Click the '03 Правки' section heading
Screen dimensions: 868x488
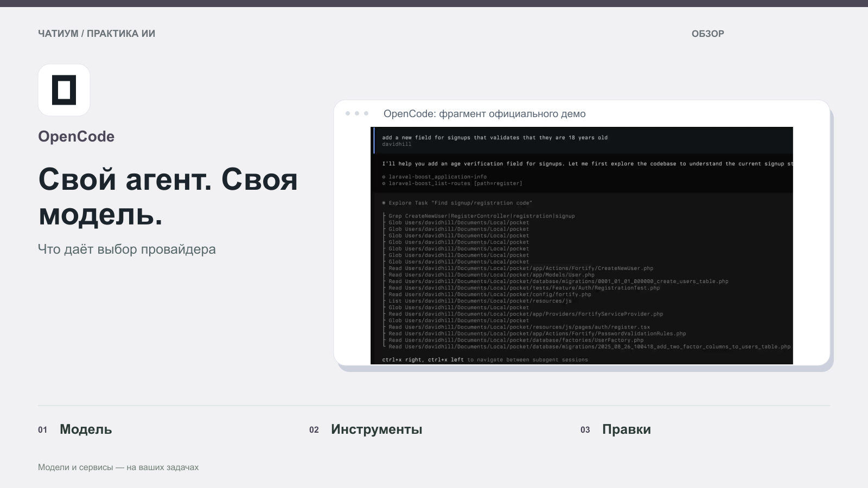(x=616, y=429)
